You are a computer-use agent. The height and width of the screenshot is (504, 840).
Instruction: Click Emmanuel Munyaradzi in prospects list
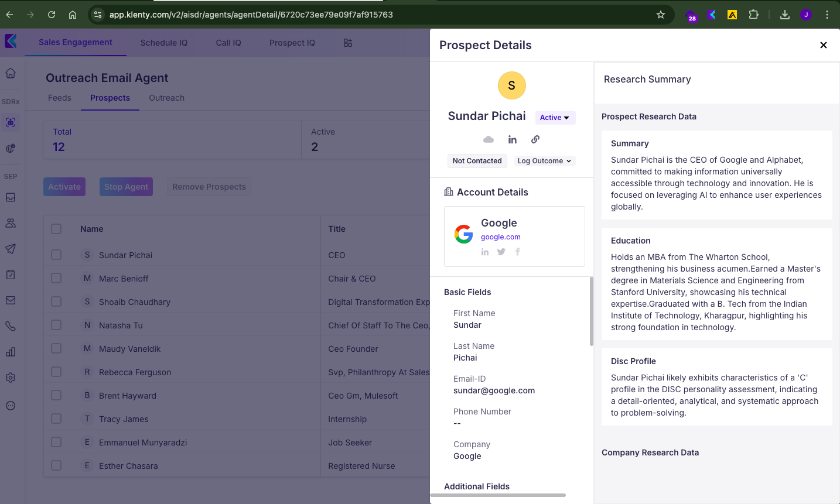[143, 443]
